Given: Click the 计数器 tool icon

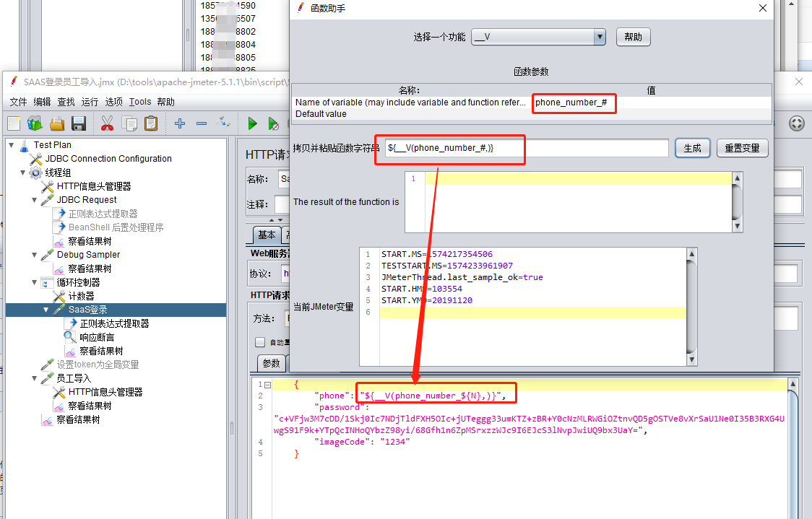Looking at the screenshot, I should tap(59, 296).
